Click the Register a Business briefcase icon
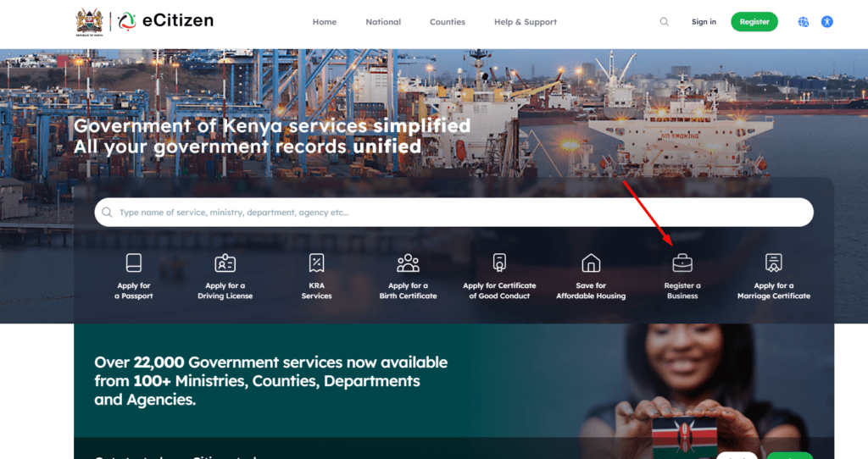This screenshot has height=459, width=868. [682, 263]
